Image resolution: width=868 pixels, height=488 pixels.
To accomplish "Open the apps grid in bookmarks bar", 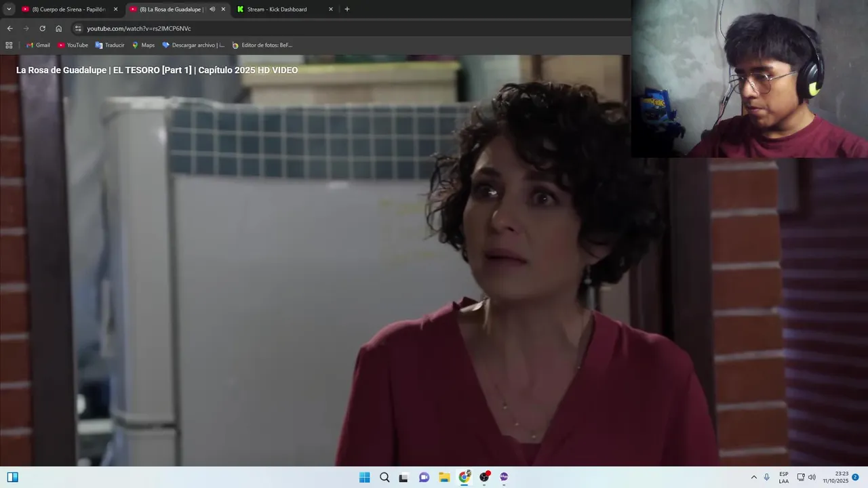I will click(9, 45).
